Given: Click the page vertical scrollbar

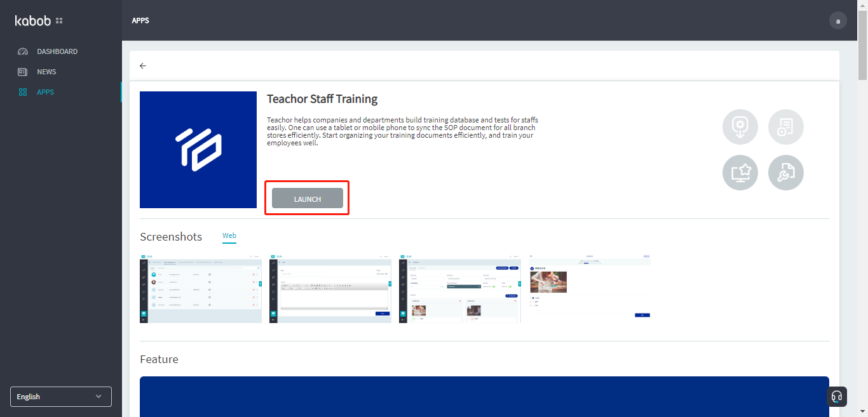Looking at the screenshot, I should [862, 57].
